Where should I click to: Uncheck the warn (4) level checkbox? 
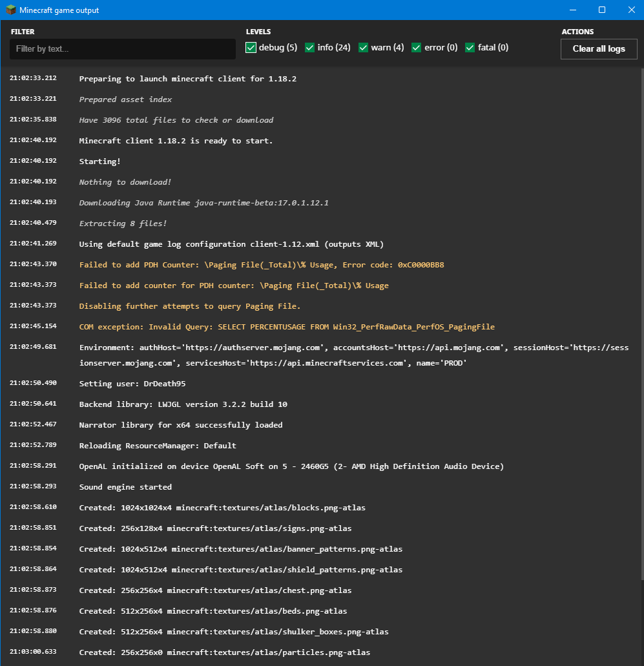[363, 48]
